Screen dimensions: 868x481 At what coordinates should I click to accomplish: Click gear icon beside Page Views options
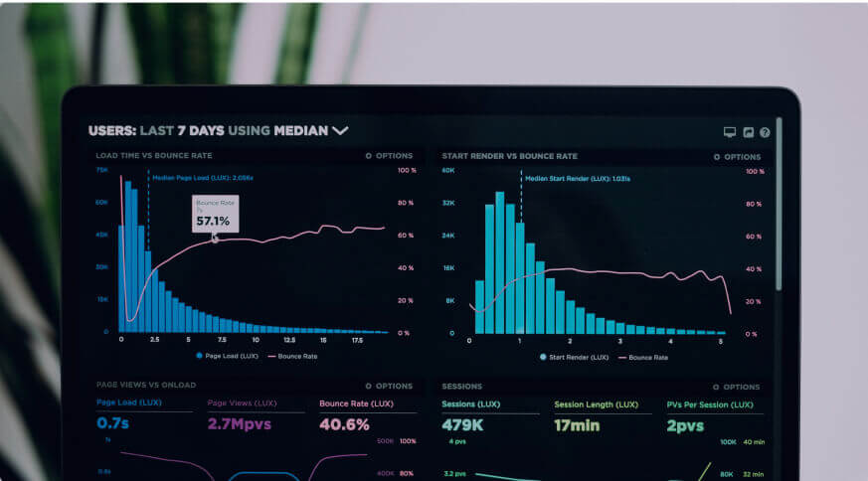click(369, 386)
